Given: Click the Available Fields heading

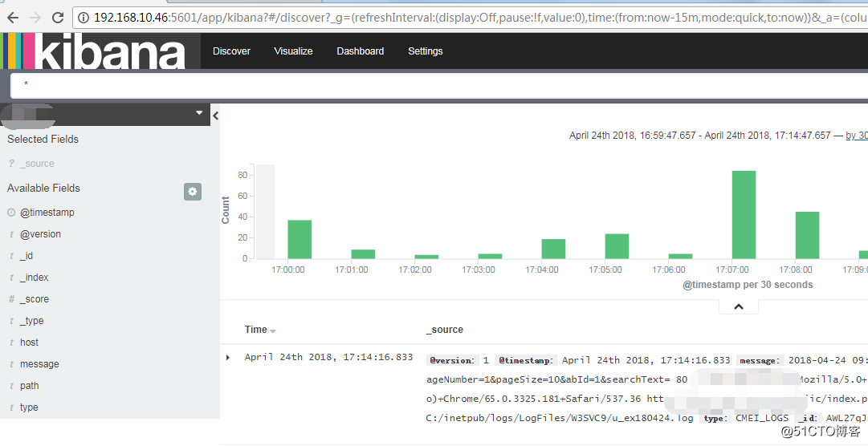Looking at the screenshot, I should coord(43,189).
